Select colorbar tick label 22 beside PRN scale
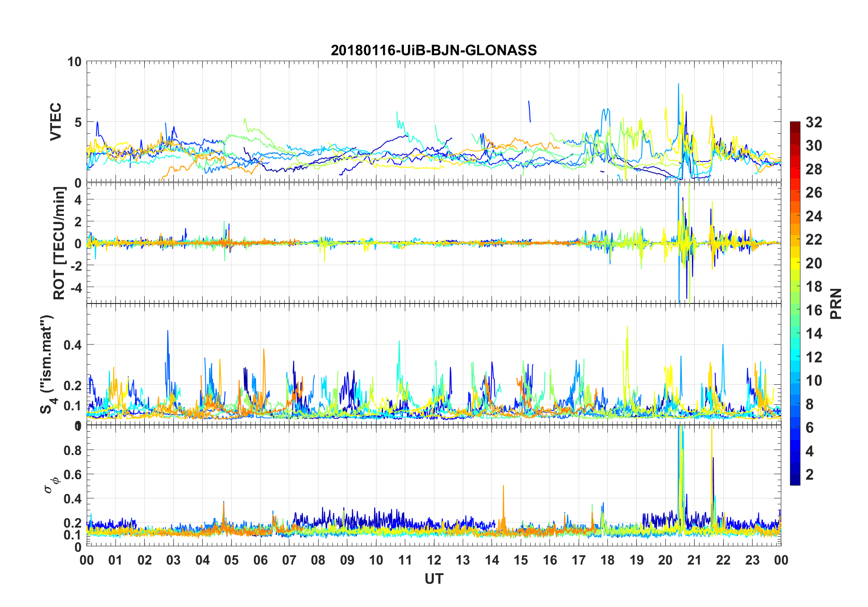The height and width of the screenshot is (607, 868). [x=814, y=240]
